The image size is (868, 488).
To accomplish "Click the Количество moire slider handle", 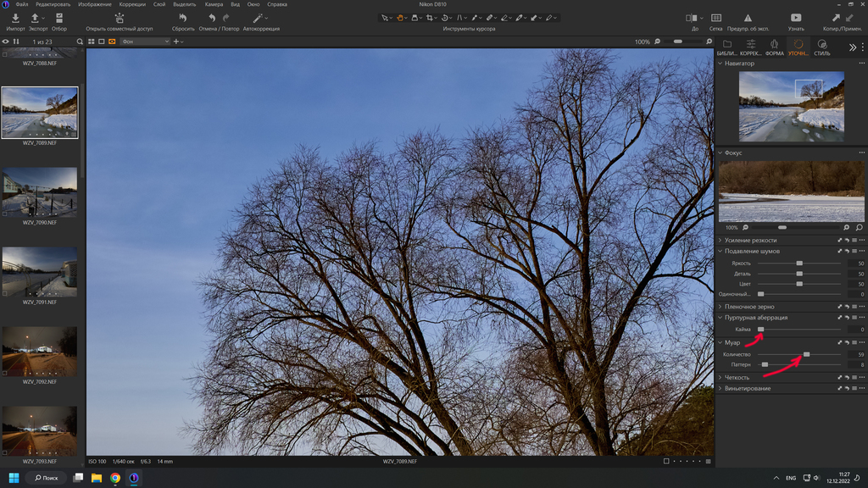I will click(x=807, y=354).
